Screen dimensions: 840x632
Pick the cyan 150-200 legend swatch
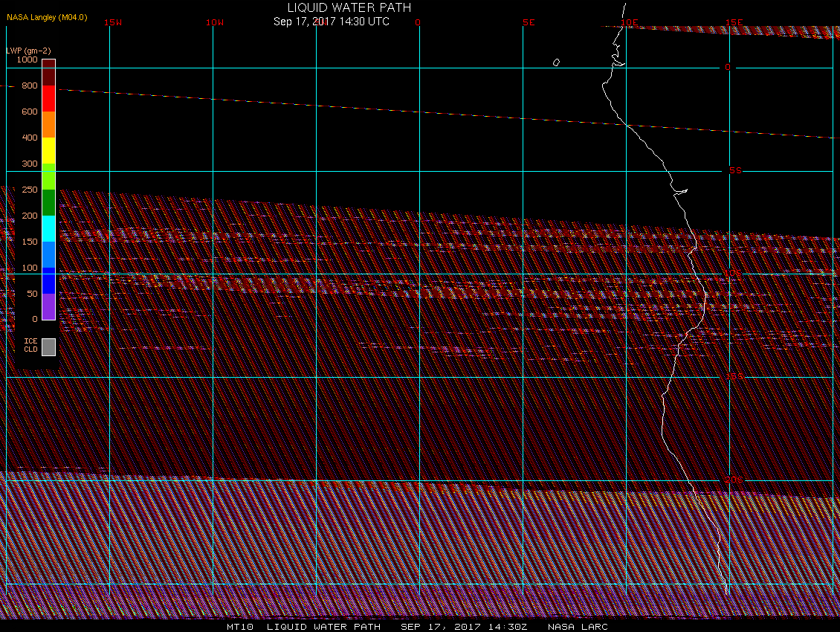click(49, 228)
